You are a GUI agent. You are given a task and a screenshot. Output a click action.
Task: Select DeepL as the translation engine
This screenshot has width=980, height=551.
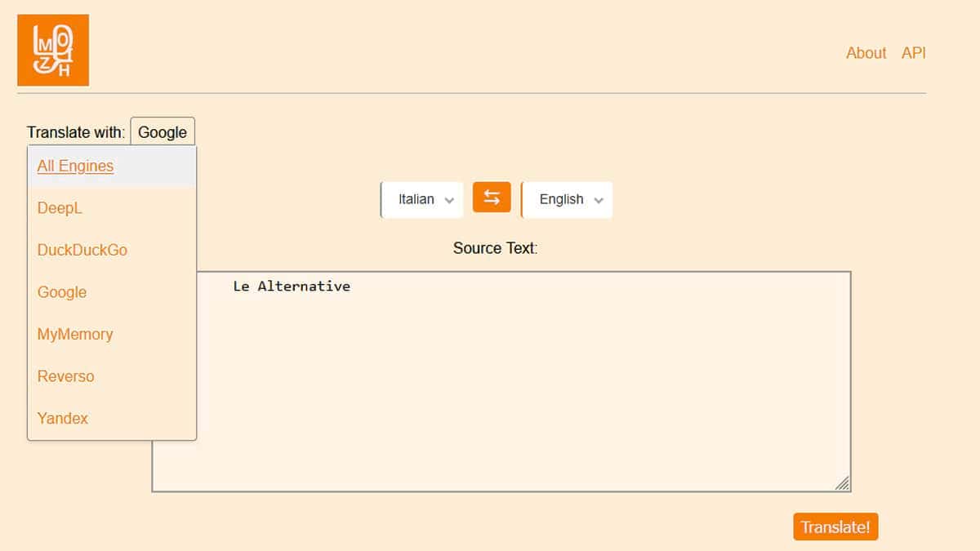point(59,208)
